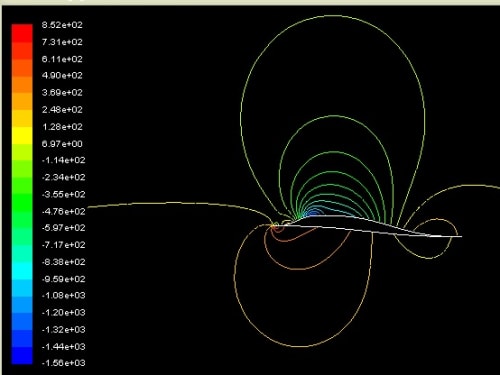Click the -8.38e+02 legend label
The width and height of the screenshot is (500, 375).
pos(63,262)
